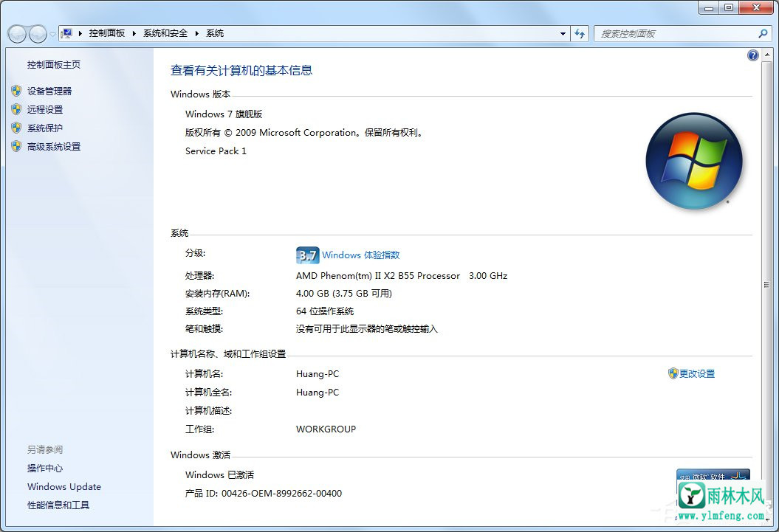Maximize the System window
Viewport: 779px width, 532px height.
(729, 7)
